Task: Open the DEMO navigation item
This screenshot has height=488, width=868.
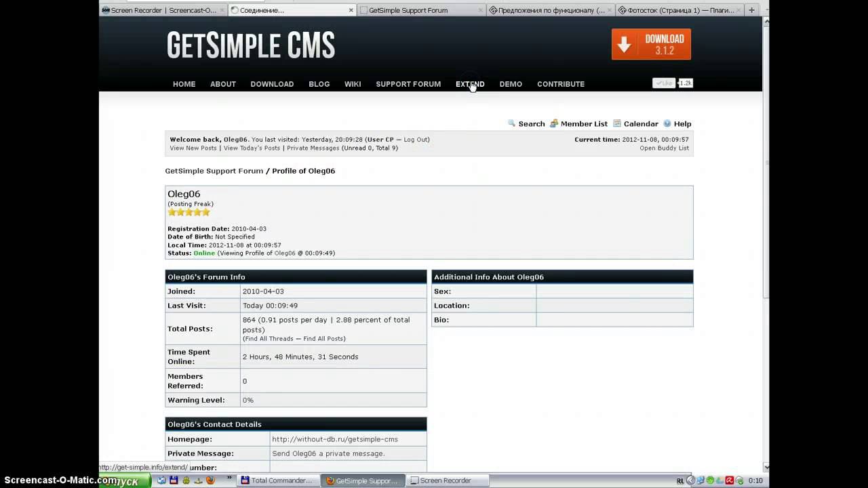Action: (x=511, y=84)
